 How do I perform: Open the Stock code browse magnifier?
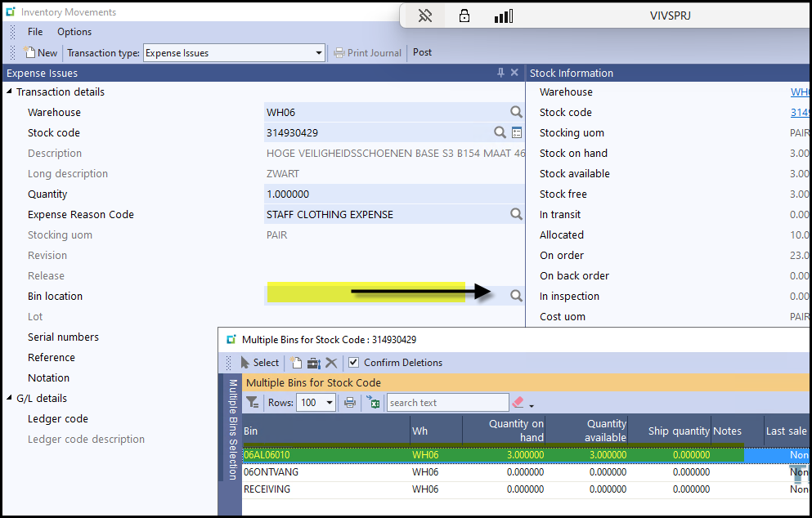[x=500, y=132]
